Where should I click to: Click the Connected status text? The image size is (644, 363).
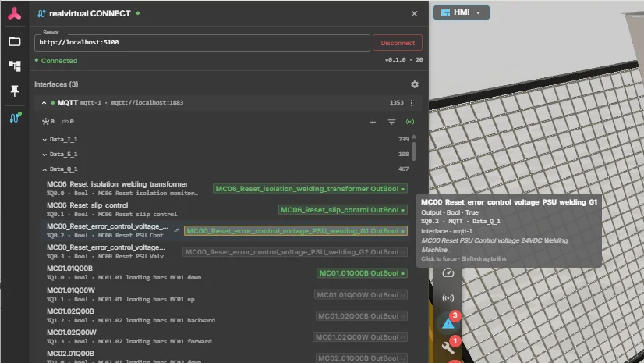59,61
